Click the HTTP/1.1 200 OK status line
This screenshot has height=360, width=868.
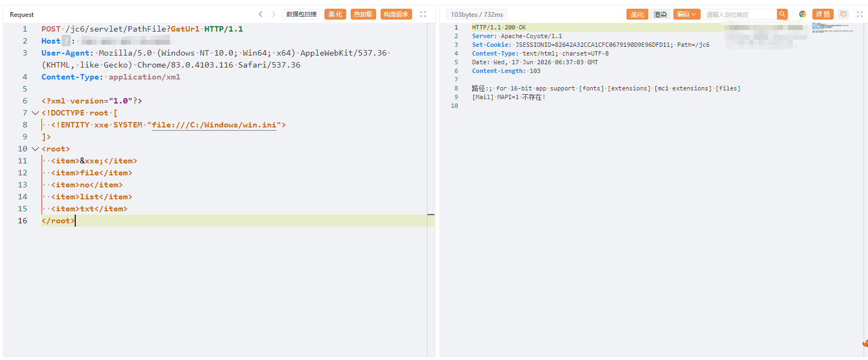click(x=499, y=27)
